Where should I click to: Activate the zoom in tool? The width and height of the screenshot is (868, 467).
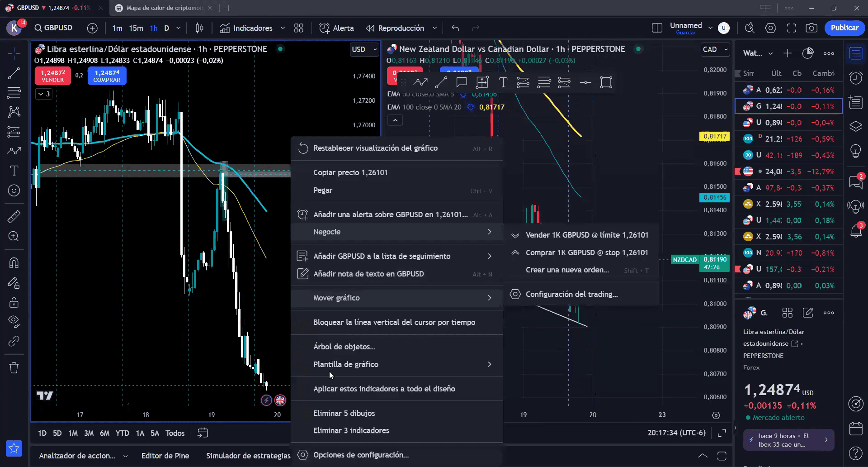coord(14,236)
